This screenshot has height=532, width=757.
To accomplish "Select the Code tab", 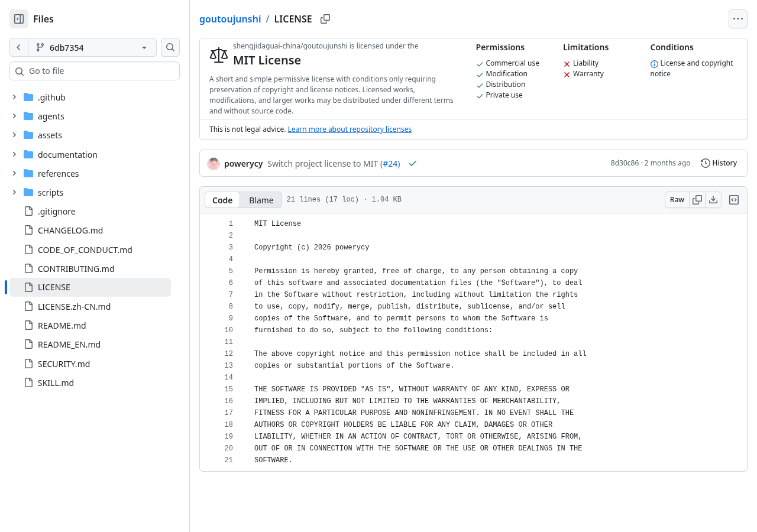I will (x=222, y=200).
